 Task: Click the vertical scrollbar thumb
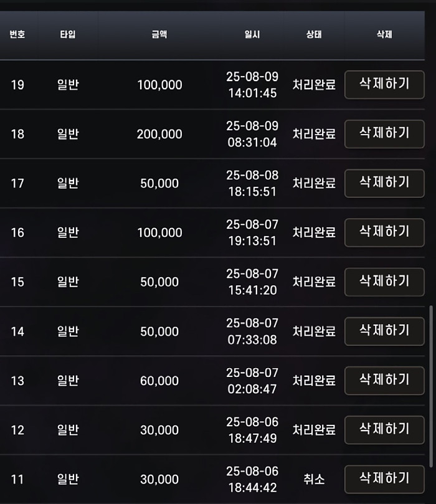click(x=432, y=385)
